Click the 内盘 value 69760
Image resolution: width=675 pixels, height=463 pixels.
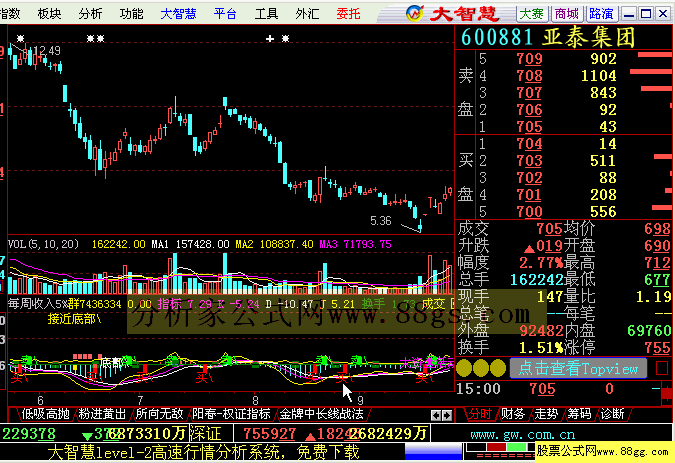(x=649, y=330)
